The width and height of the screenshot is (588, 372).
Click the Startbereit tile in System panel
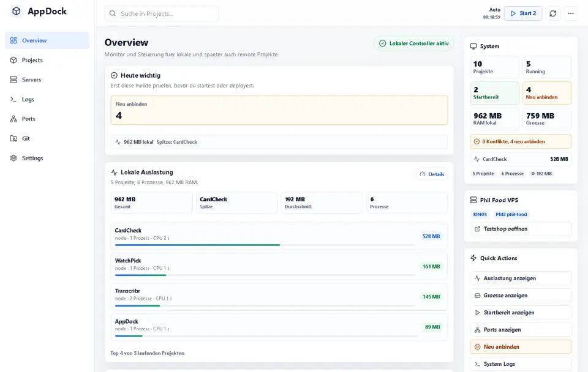click(494, 93)
